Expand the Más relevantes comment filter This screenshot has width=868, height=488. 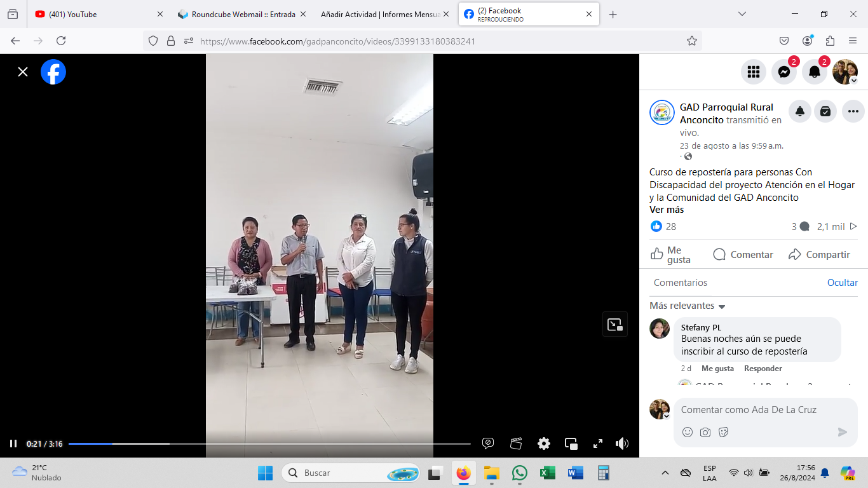[688, 306]
